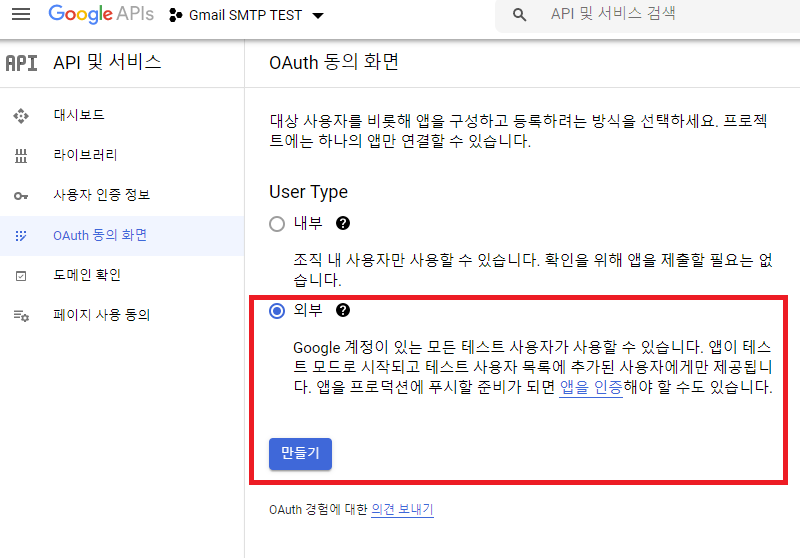Select the 내부 user type radio button
Viewport: 800px width, 558px height.
(x=277, y=223)
